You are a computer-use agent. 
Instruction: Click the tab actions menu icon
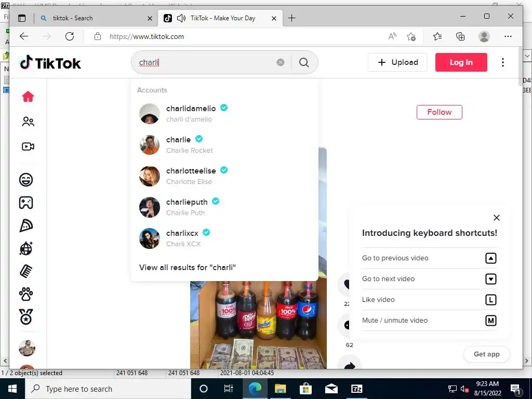22,18
